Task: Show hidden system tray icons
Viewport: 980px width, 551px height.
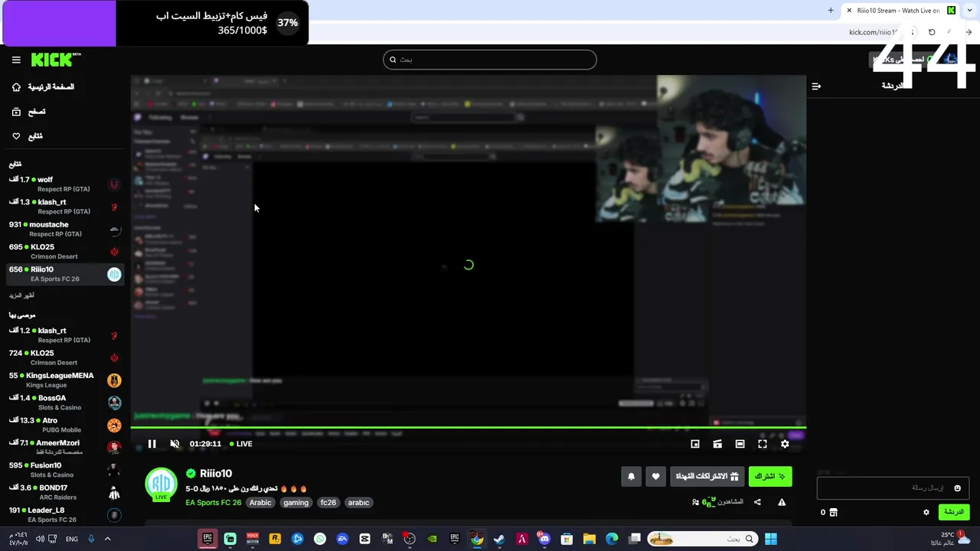Action: tap(107, 539)
